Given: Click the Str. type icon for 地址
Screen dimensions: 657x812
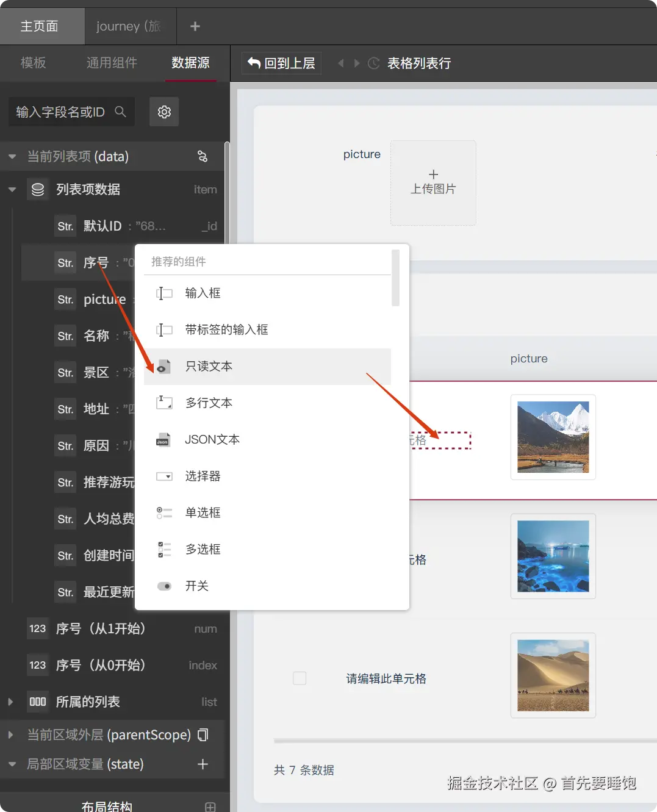Looking at the screenshot, I should 65,409.
